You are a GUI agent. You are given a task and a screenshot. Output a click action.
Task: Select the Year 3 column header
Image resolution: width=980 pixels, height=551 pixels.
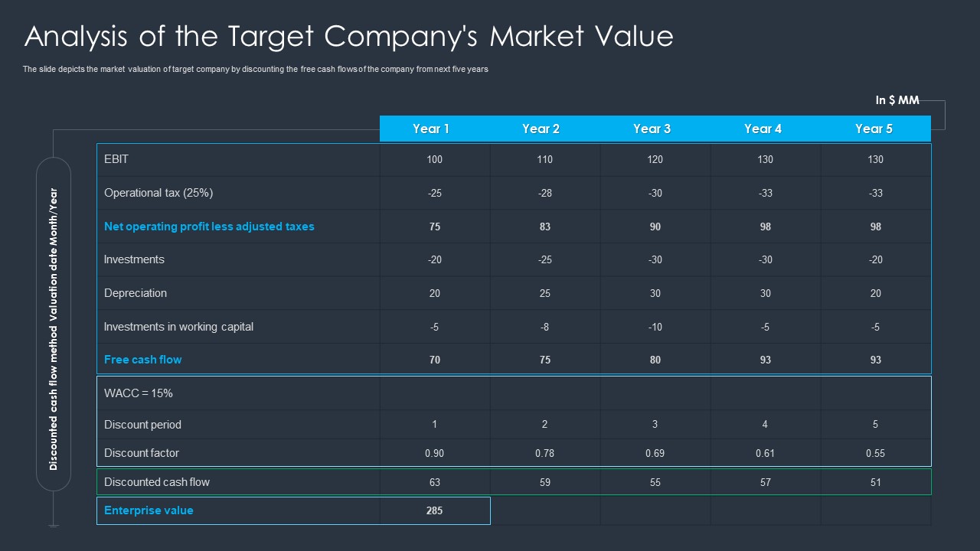(652, 129)
